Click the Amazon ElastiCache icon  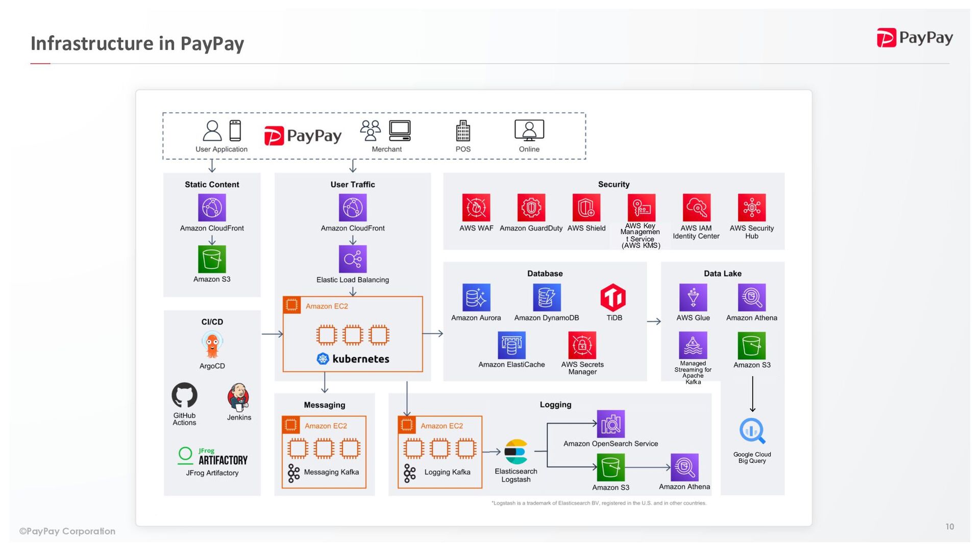click(511, 345)
